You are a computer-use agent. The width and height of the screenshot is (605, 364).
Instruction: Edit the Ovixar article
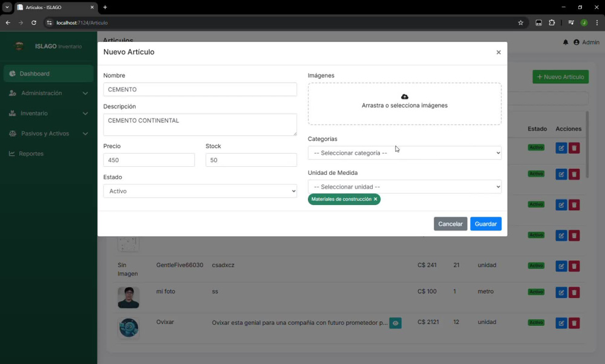(x=561, y=323)
